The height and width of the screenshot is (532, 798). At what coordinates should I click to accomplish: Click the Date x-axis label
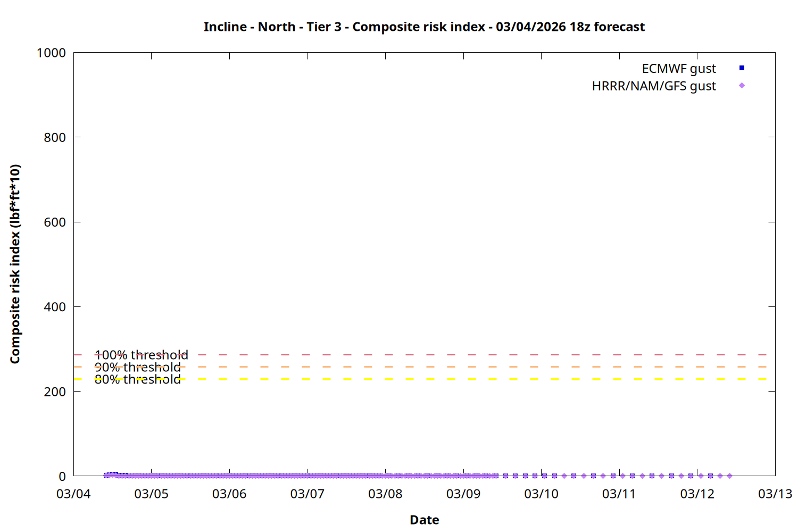pyautogui.click(x=424, y=520)
